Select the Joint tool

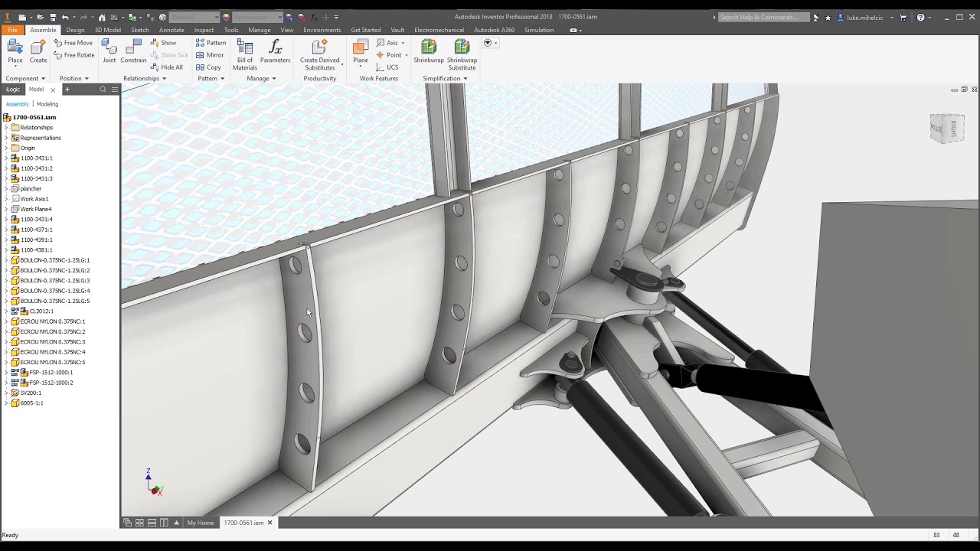pos(109,51)
